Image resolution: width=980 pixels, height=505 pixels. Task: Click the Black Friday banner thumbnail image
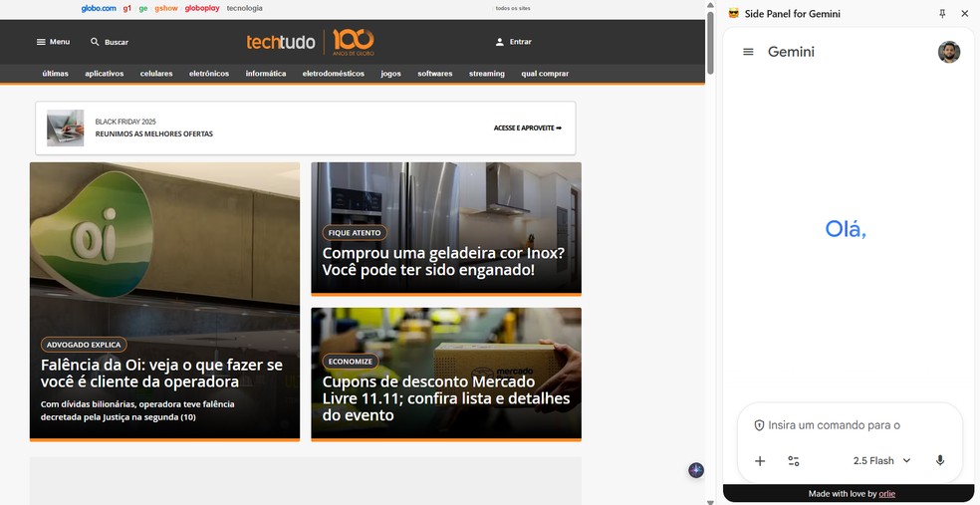tap(65, 128)
